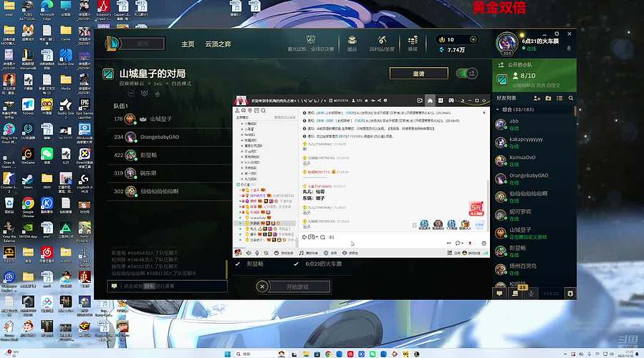Click the gamepad icon in YY title bar
Screen dimensions: 644x358
(451, 100)
